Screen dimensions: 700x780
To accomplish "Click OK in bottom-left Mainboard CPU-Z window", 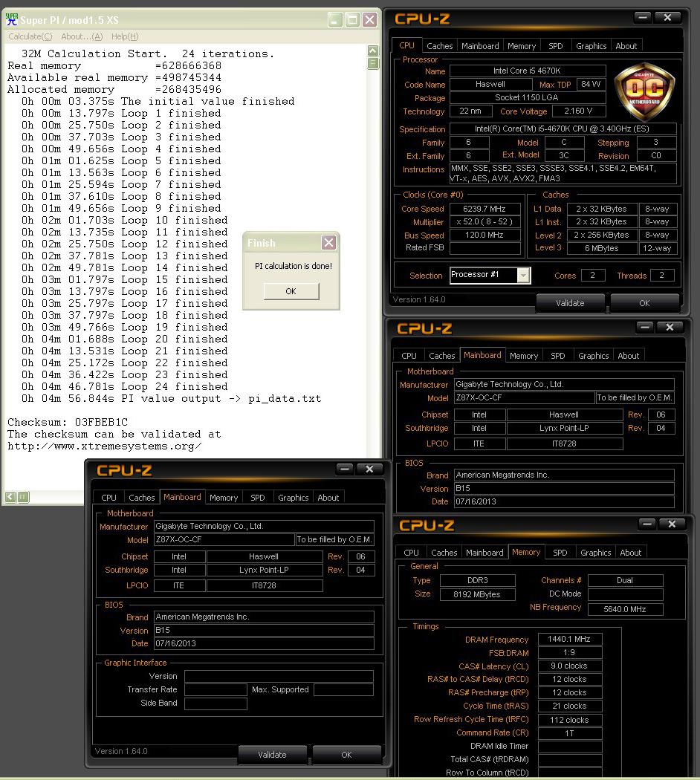I will (x=346, y=755).
